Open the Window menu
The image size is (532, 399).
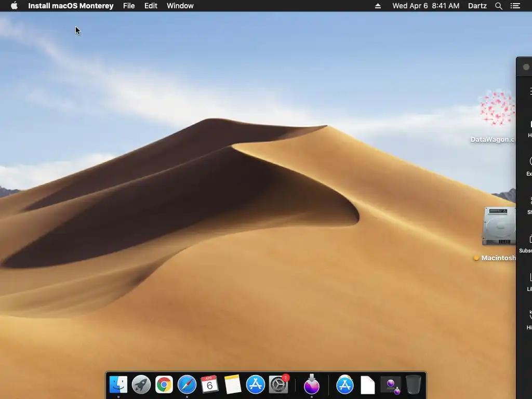[180, 6]
